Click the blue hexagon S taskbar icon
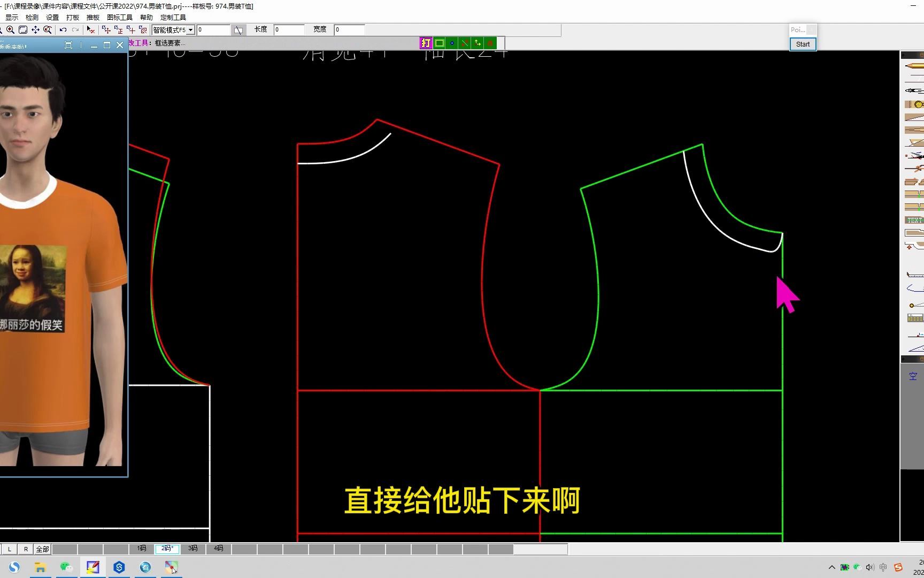This screenshot has height=578, width=924. (x=119, y=567)
